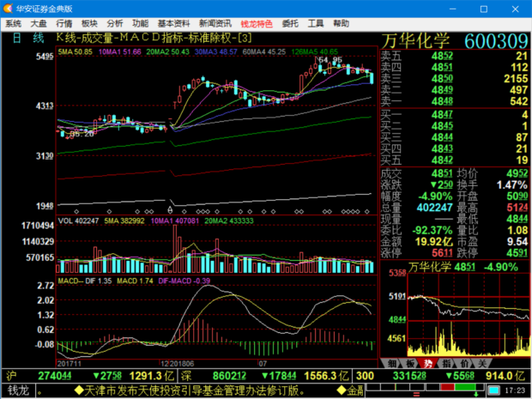
Task: Click the DIF-MACD -0.39 label
Action: click(184, 281)
